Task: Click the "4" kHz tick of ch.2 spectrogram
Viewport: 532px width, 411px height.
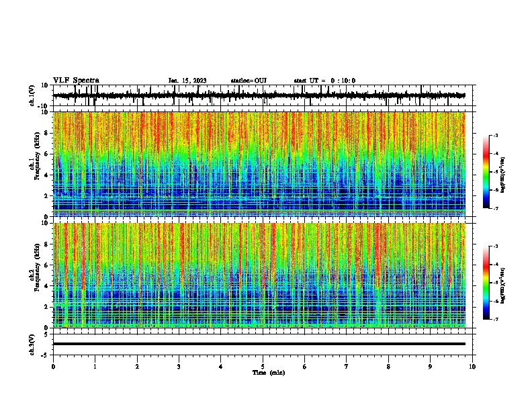Action: click(47, 286)
